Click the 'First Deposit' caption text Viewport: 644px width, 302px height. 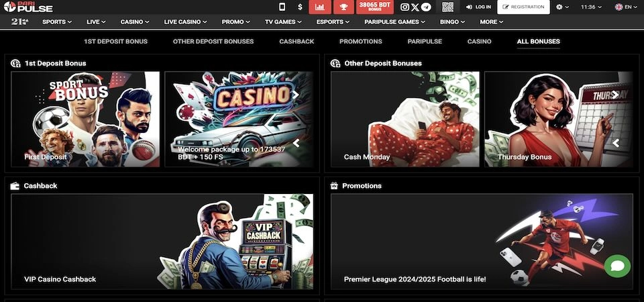pos(45,157)
